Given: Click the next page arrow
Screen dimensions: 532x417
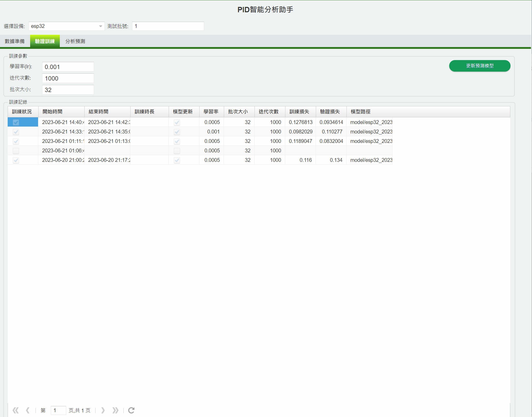Looking at the screenshot, I should tap(103, 410).
